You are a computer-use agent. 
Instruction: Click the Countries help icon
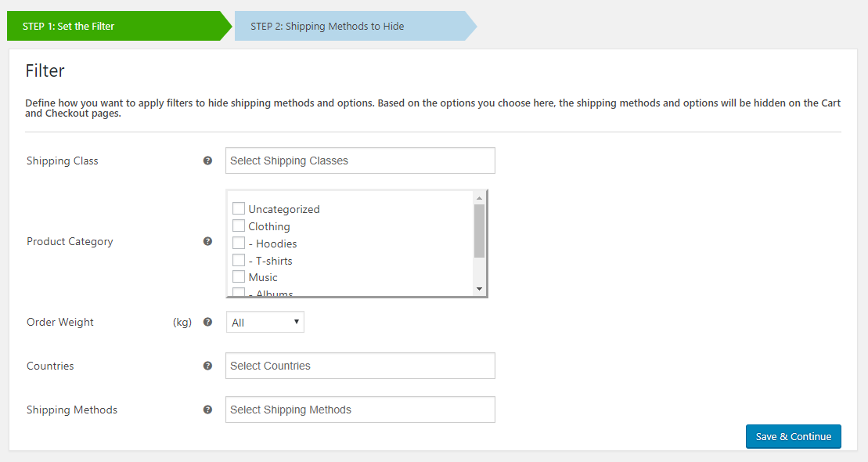tap(207, 366)
